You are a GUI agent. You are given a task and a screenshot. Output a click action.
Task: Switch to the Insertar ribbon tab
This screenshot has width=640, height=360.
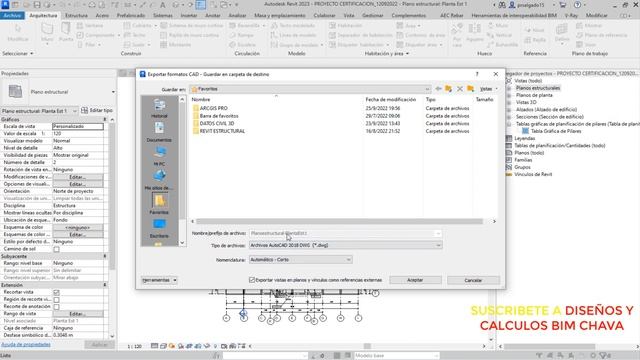189,15
